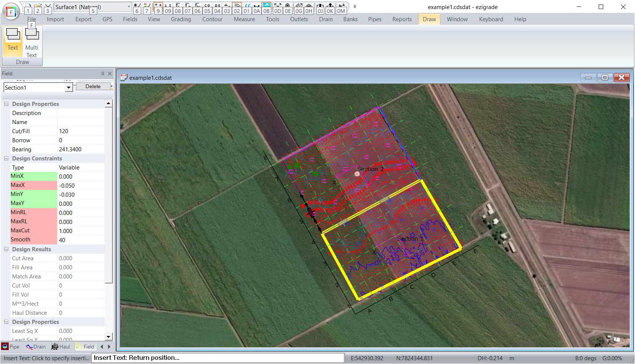Click the quick access toolbar customize arrow
The height and width of the screenshot is (364, 635).
pos(355,7)
